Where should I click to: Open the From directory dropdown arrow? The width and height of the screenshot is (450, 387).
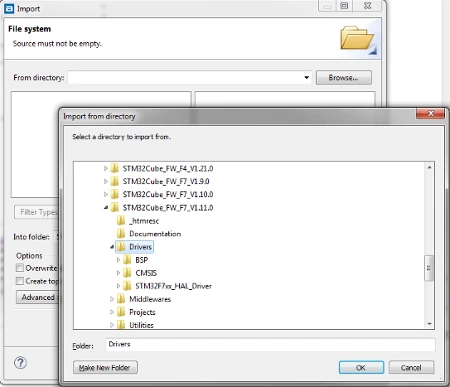(306, 78)
